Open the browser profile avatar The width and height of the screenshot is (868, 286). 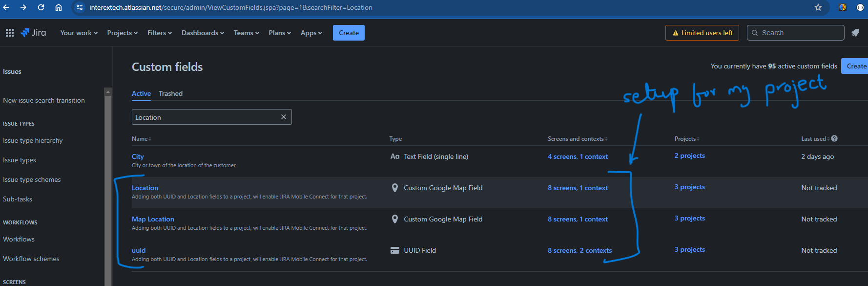tap(860, 7)
